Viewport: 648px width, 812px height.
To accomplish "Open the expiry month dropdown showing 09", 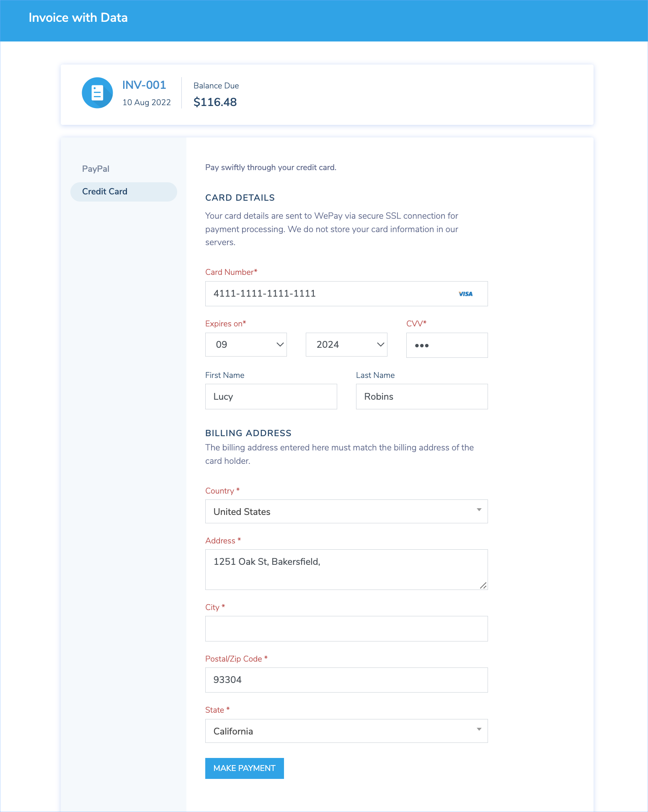I will pos(246,344).
